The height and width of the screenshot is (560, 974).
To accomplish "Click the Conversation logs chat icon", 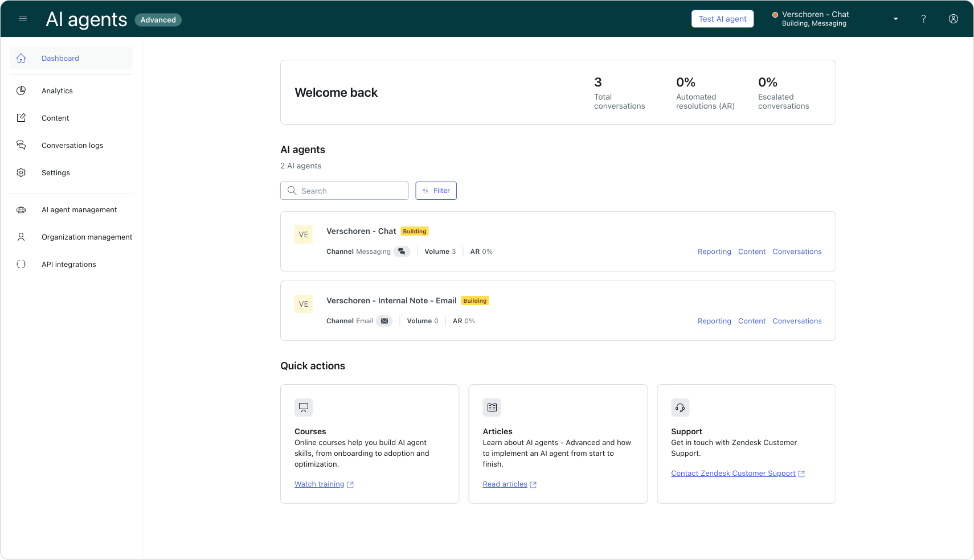I will pyautogui.click(x=21, y=145).
